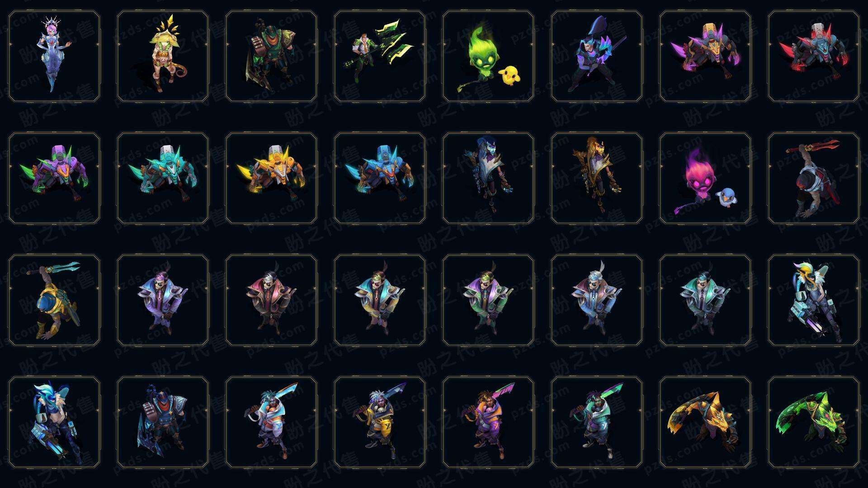
Task: Select the ice queen figure in blue gown
Action: pos(54,56)
